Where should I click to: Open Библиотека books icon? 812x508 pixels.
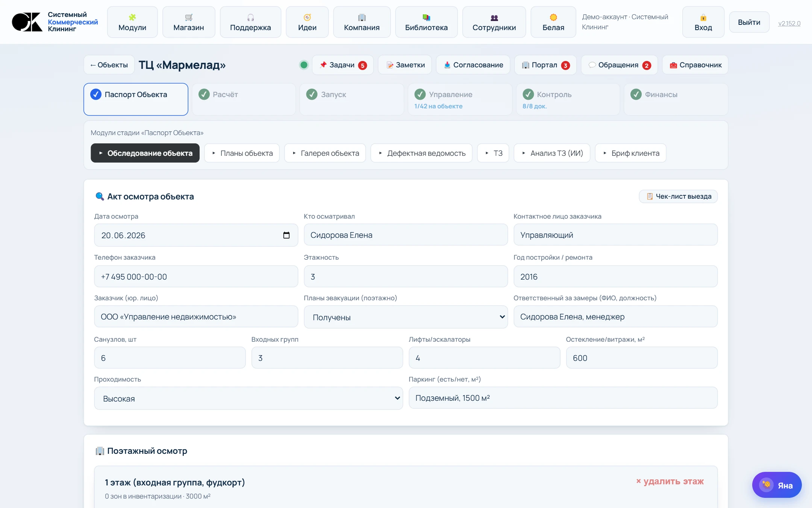426,17
